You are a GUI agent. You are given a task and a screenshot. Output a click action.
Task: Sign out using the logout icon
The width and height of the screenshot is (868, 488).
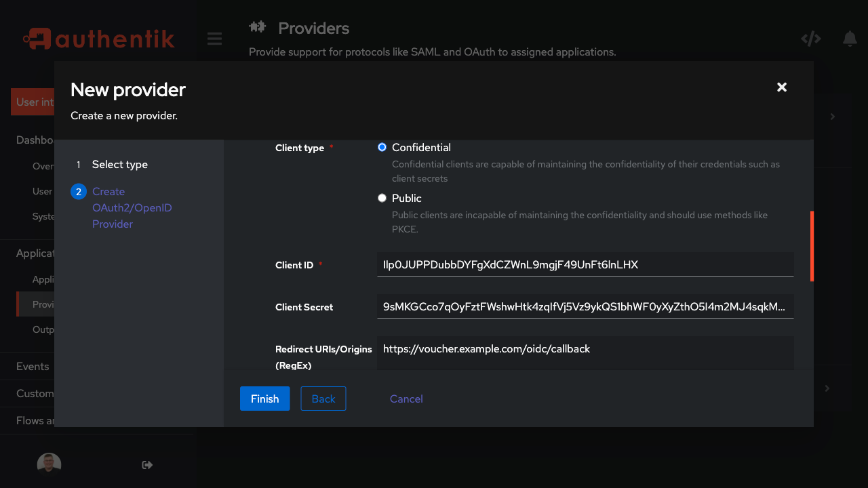146,464
